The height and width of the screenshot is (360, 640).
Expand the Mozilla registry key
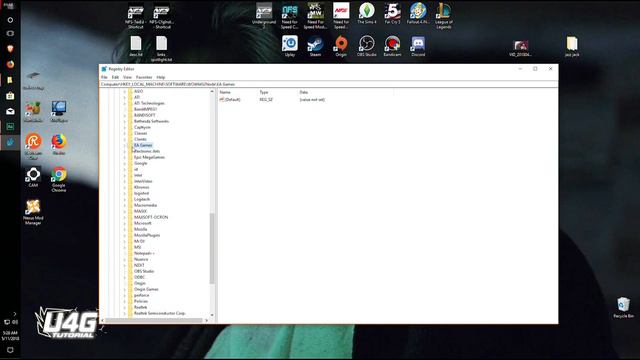(x=124, y=229)
